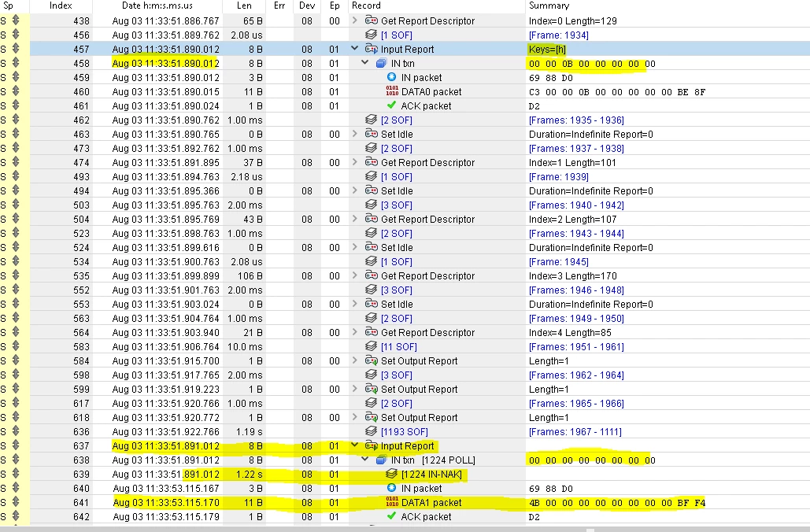This screenshot has height=532, width=810.
Task: Click the Ep column header
Action: point(335,6)
